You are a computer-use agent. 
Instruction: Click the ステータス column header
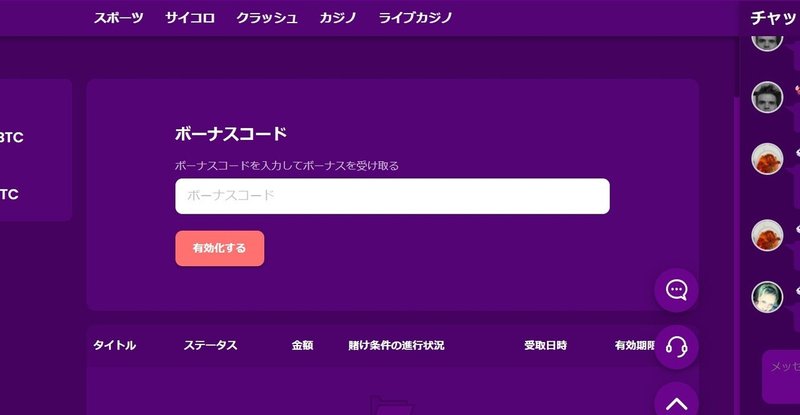pos(210,346)
